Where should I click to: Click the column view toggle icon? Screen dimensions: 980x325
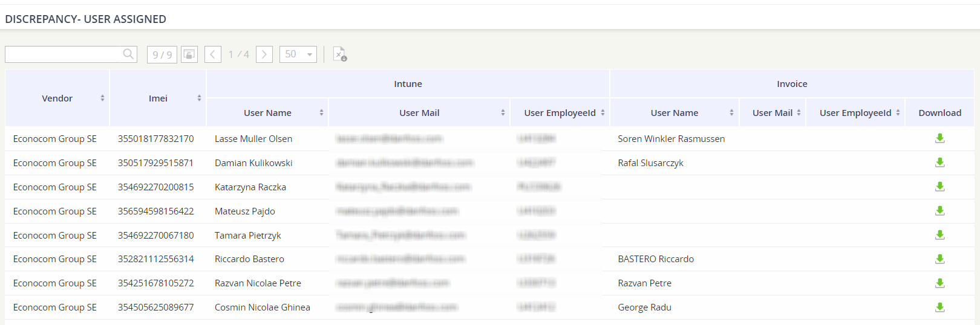[189, 54]
